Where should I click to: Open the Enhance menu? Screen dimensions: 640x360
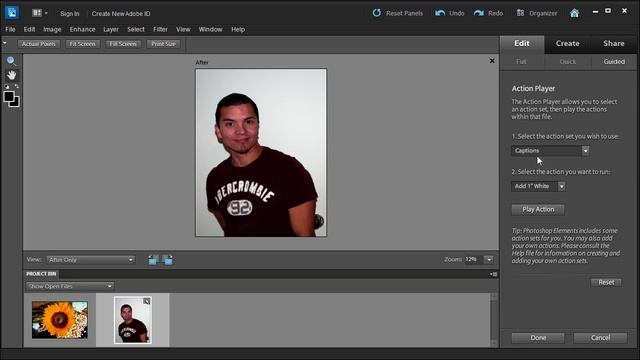click(82, 29)
